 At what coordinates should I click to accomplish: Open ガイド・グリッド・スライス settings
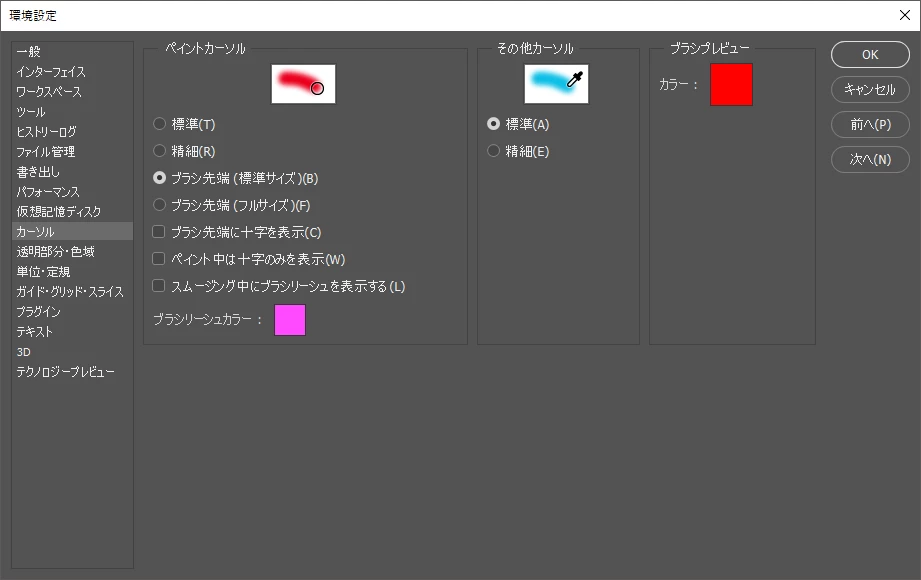(70, 291)
